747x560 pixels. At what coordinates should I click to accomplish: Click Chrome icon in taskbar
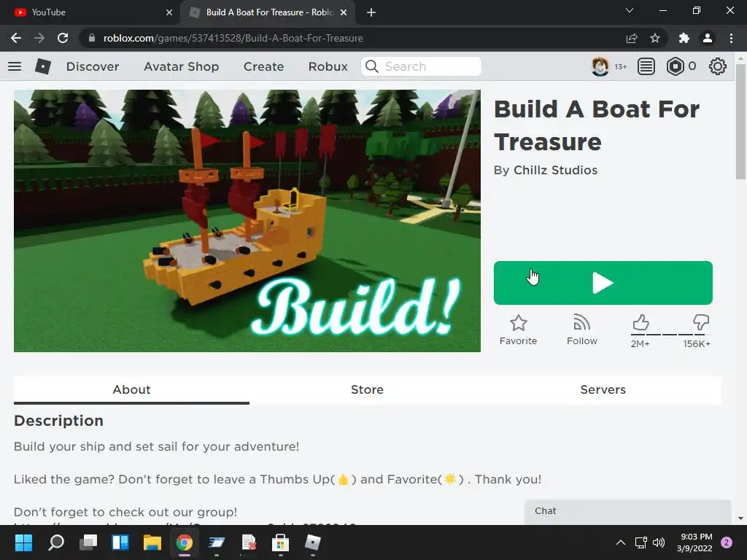pyautogui.click(x=185, y=542)
